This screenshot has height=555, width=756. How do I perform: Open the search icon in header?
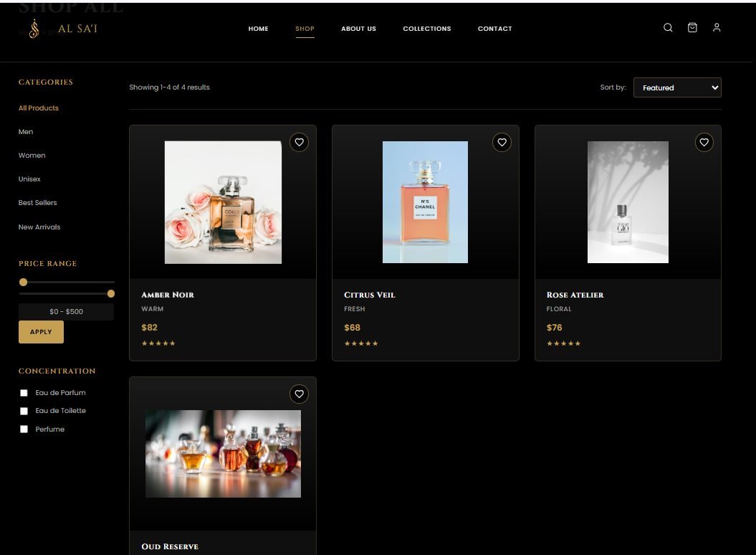[668, 27]
